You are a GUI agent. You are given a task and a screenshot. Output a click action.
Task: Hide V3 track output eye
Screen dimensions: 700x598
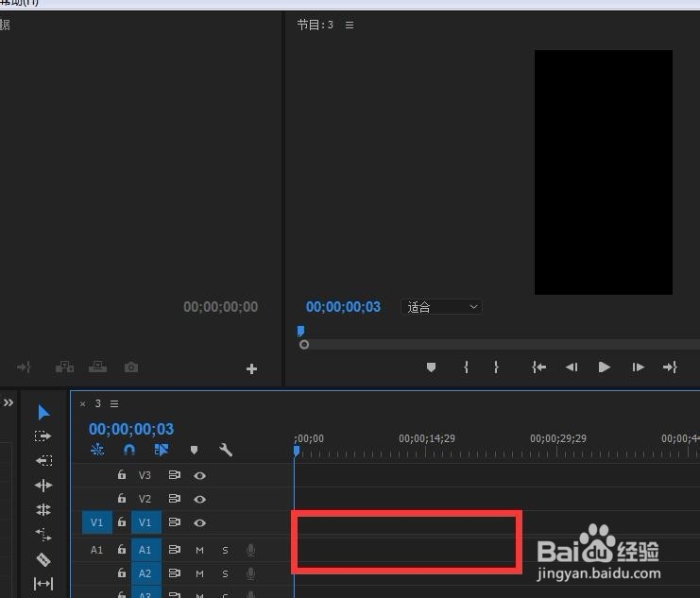[199, 475]
